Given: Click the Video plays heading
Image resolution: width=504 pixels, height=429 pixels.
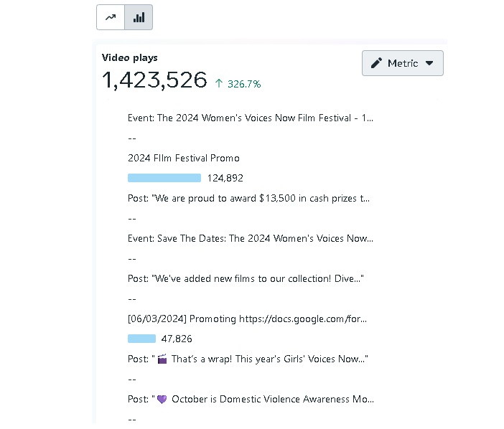Looking at the screenshot, I should [x=130, y=57].
